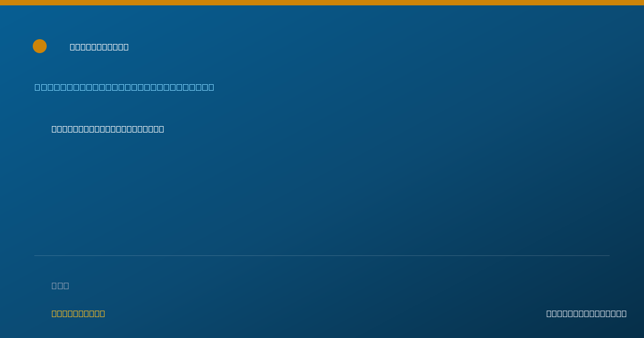Click the small gray label above the yellow text

(x=60, y=285)
